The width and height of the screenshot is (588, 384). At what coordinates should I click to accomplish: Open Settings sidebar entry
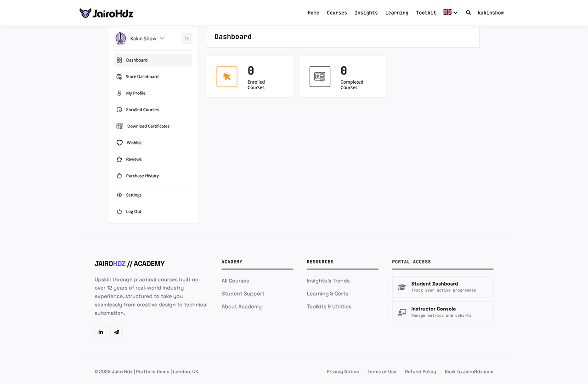(x=153, y=195)
